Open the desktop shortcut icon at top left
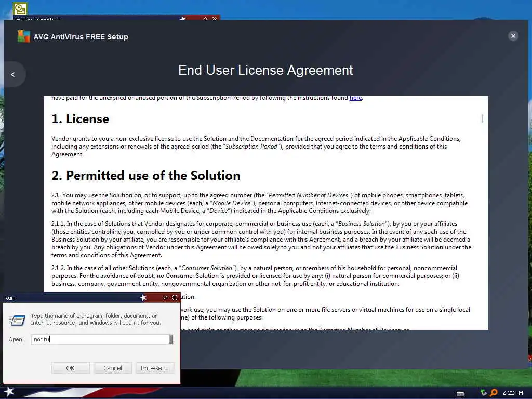532x399 pixels. [x=20, y=8]
